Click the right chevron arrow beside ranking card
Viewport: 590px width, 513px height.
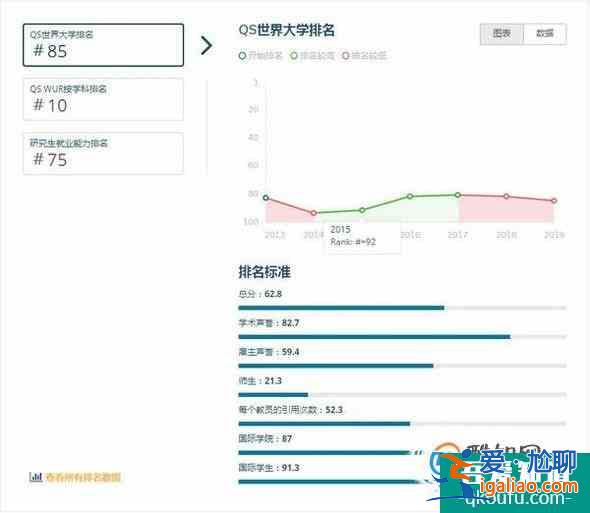click(206, 46)
